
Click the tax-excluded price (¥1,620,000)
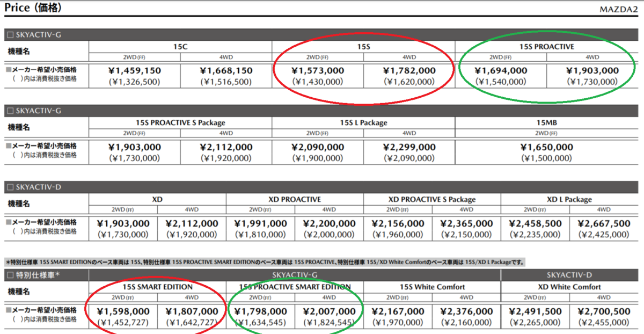(409, 82)
